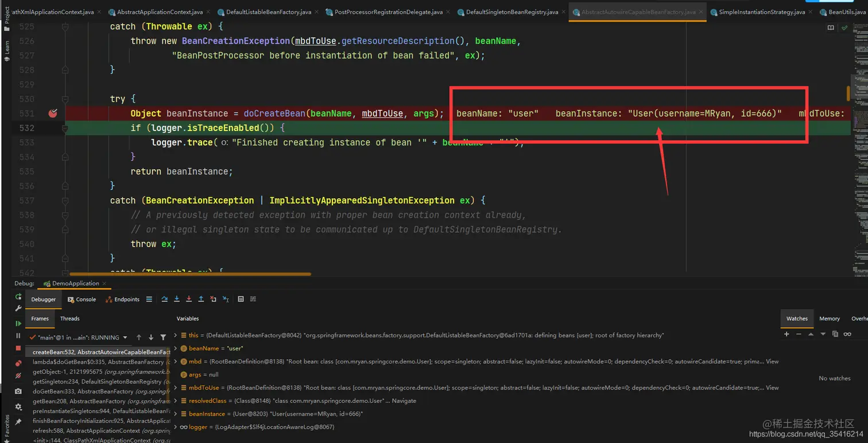Move to next frame down arrow
This screenshot has width=868, height=443.
pos(151,337)
